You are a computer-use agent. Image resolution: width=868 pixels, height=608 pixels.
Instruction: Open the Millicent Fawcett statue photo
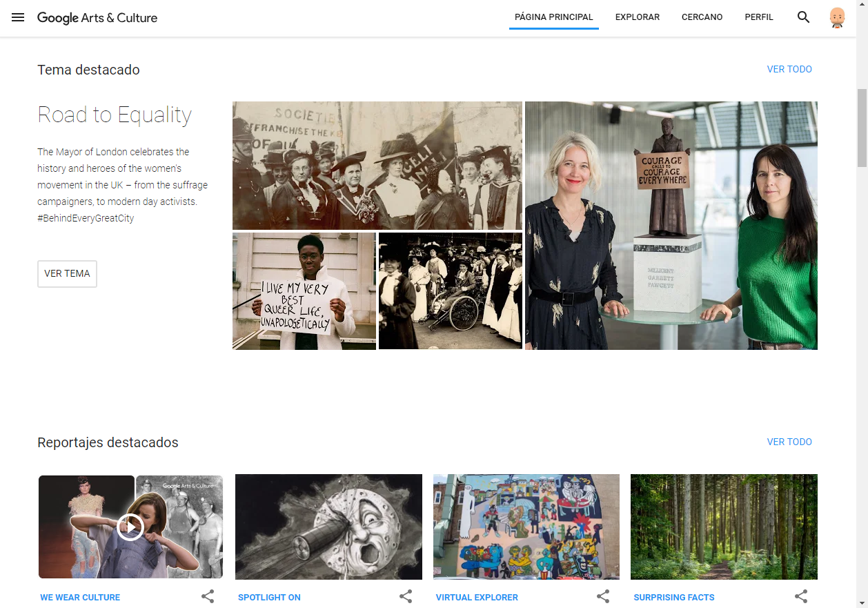coord(671,226)
